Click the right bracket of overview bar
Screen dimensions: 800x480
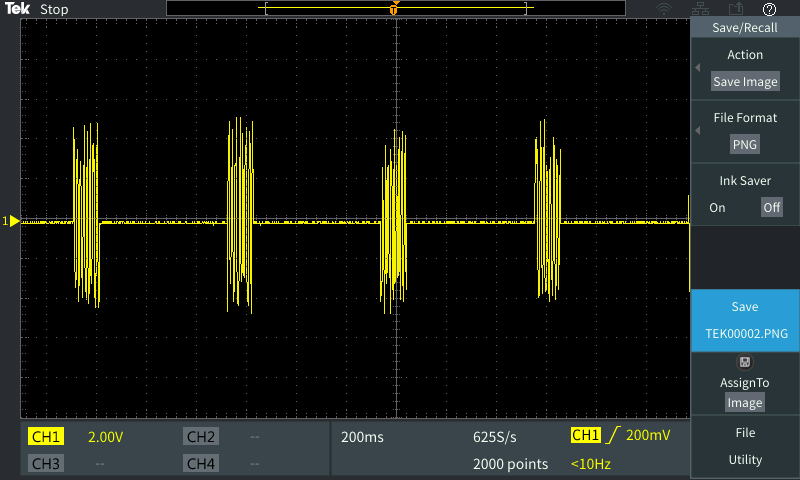point(526,8)
